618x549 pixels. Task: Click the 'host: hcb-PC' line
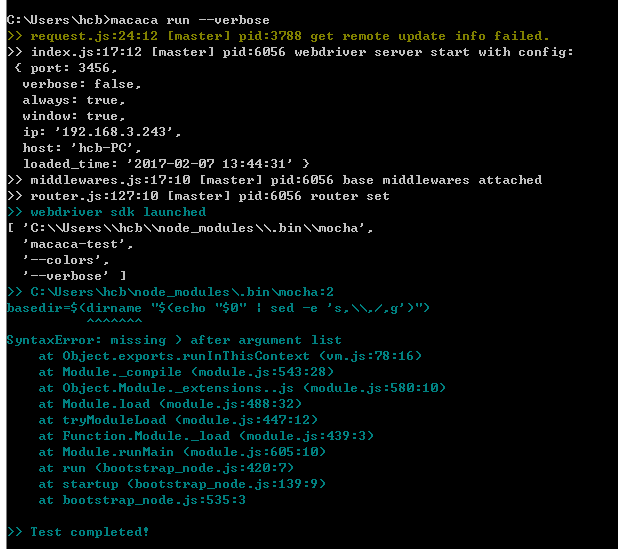pos(82,148)
